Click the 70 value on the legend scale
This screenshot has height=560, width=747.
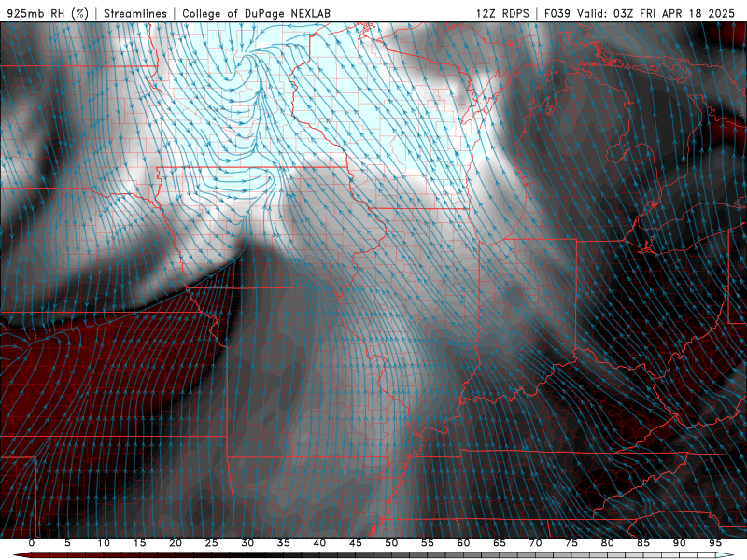535,543
